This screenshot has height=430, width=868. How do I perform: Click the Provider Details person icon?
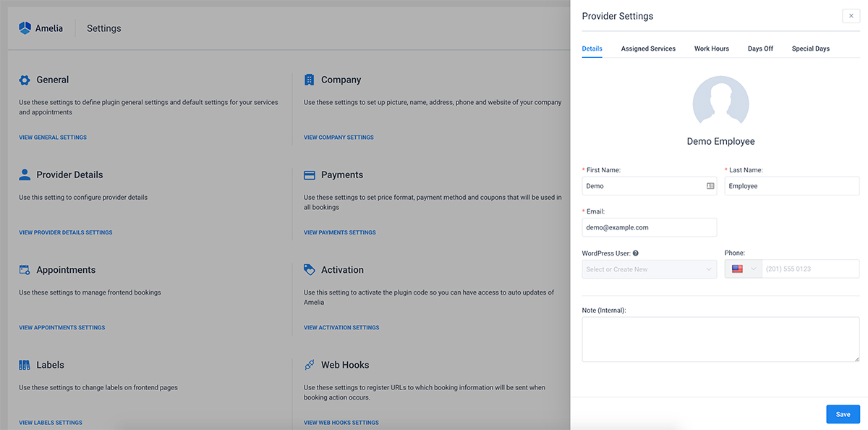point(25,174)
